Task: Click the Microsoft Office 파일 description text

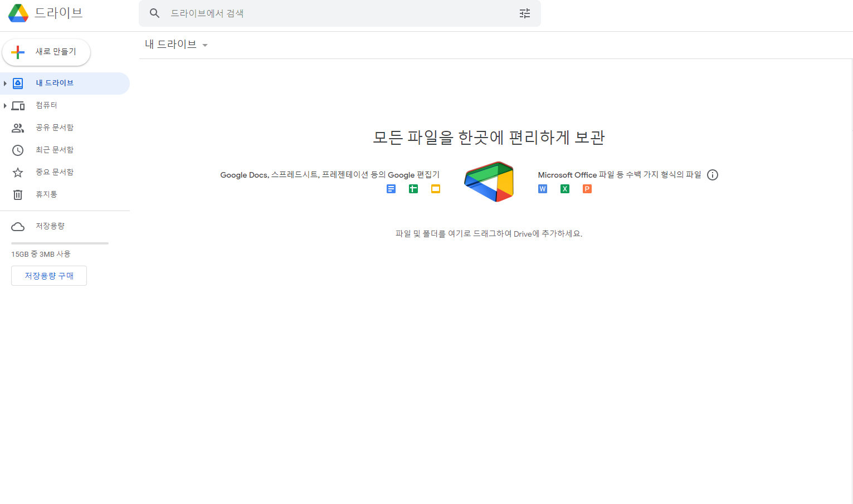Action: (x=620, y=175)
